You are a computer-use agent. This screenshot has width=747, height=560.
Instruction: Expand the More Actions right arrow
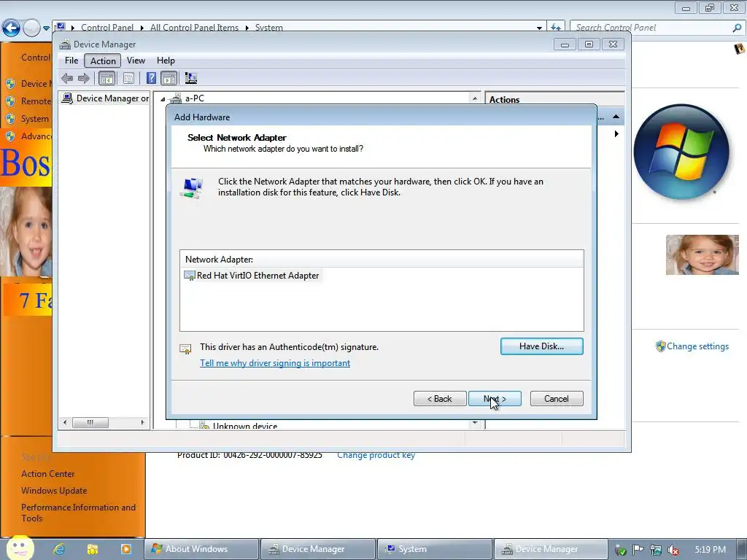pyautogui.click(x=616, y=134)
